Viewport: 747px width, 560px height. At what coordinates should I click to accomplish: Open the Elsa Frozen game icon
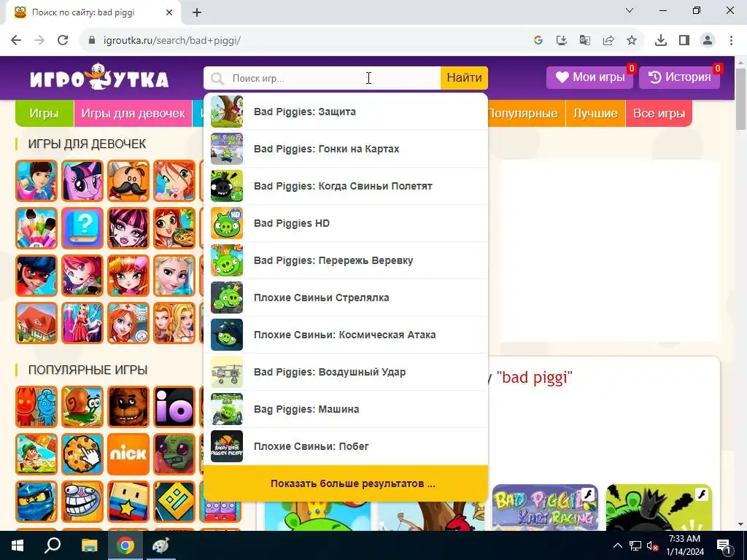point(174,276)
